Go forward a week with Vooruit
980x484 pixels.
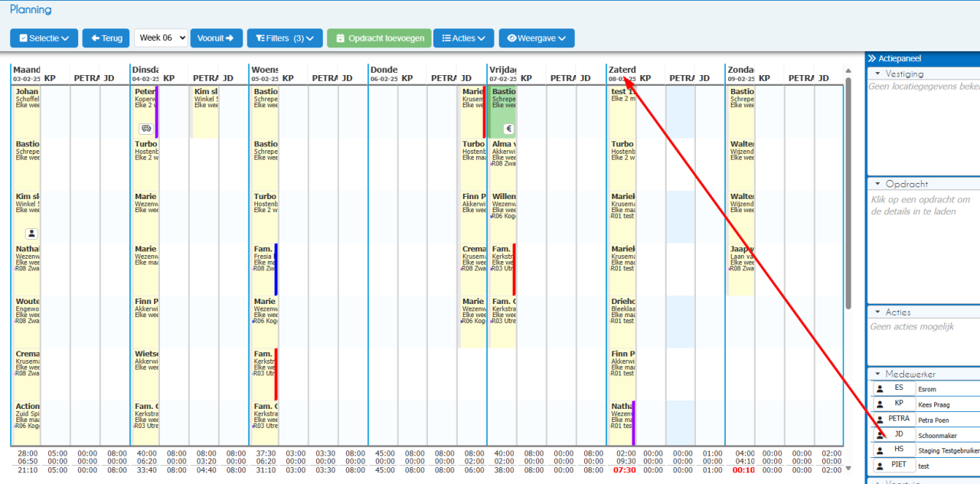[217, 38]
